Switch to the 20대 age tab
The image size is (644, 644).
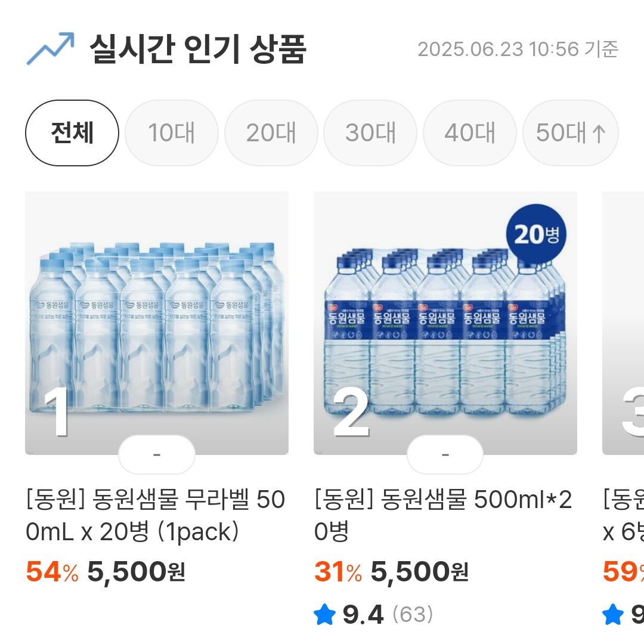point(271,133)
